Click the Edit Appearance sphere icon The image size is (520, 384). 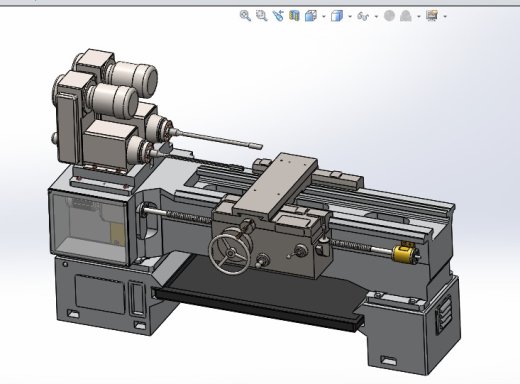coord(389,16)
